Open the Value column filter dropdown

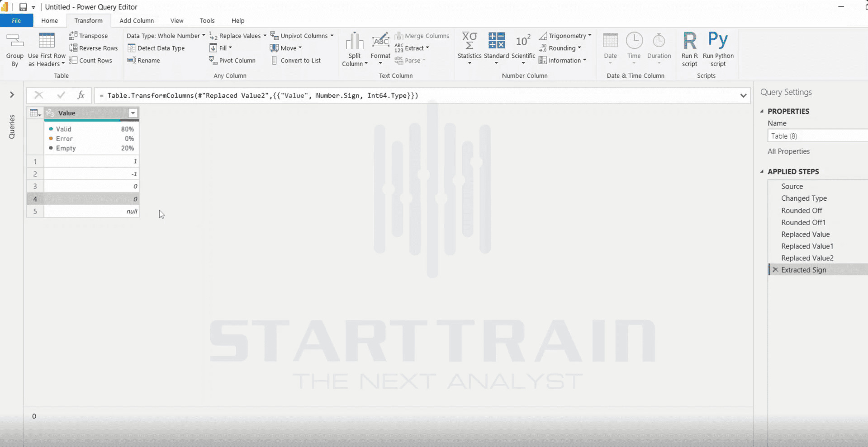133,113
